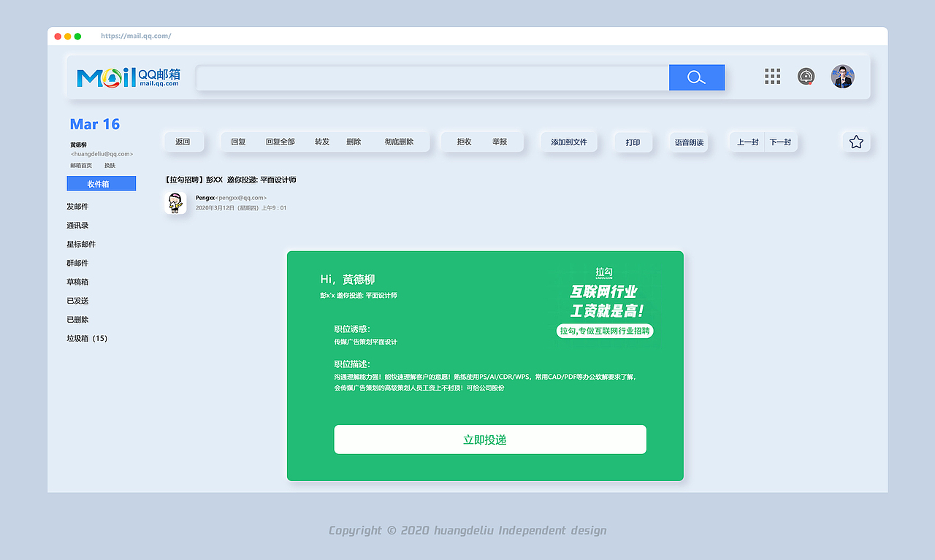935x560 pixels.
Task: Click the account name 黄德柳 in sidebar
Action: pyautogui.click(x=78, y=145)
